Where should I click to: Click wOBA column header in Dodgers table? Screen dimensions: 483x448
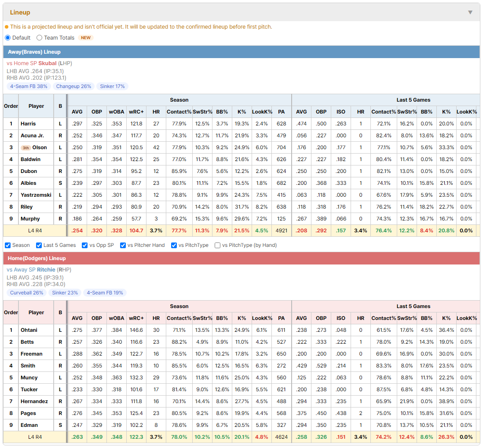click(x=117, y=318)
